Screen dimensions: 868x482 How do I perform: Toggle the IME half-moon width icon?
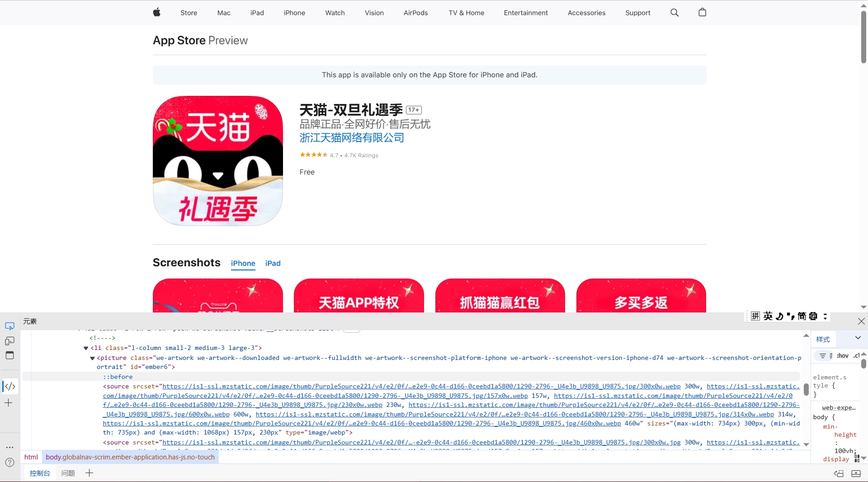click(779, 316)
